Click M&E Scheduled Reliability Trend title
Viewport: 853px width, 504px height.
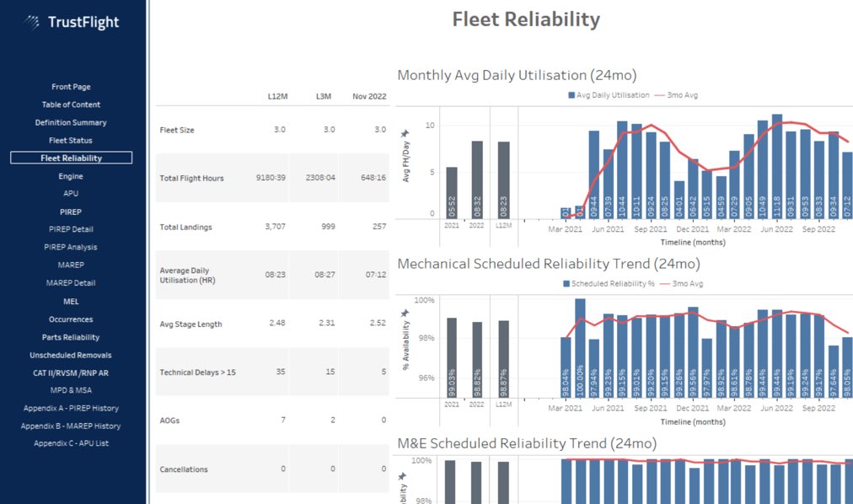click(527, 443)
